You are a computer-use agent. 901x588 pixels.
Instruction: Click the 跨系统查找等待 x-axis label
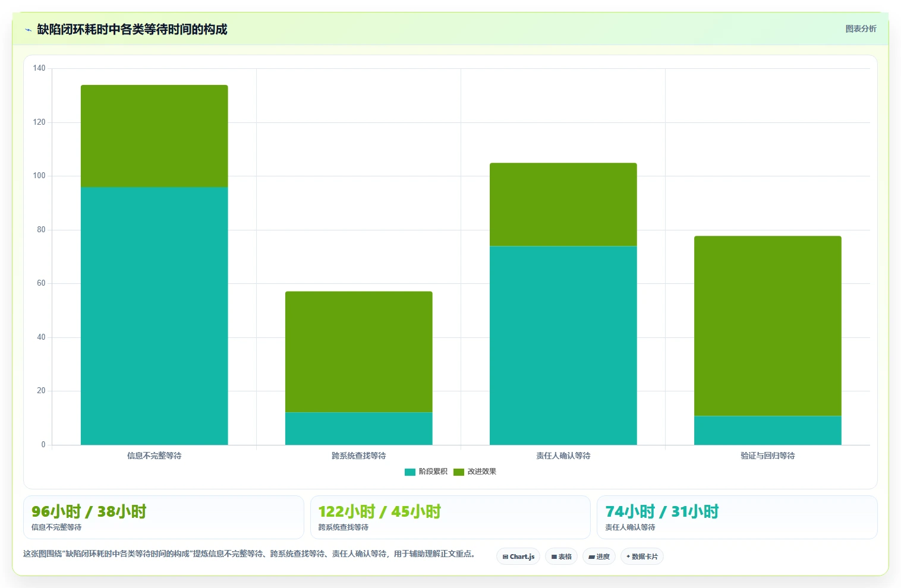359,456
